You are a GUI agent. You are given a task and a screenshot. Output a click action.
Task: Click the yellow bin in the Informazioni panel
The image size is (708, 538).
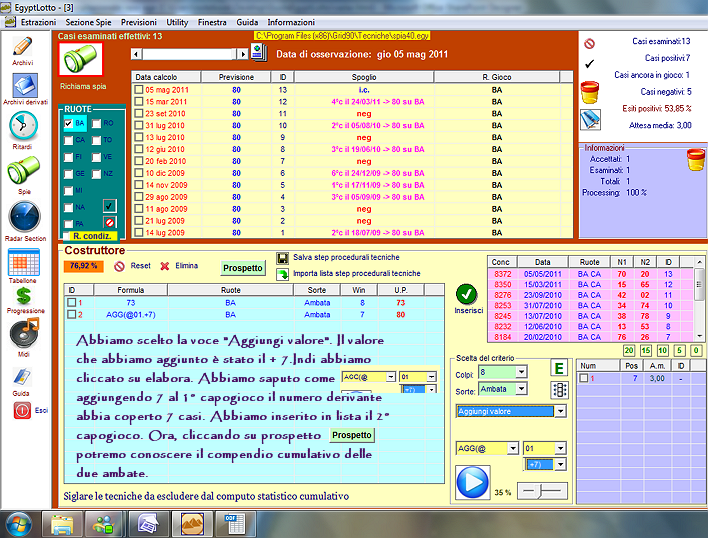coord(696,160)
